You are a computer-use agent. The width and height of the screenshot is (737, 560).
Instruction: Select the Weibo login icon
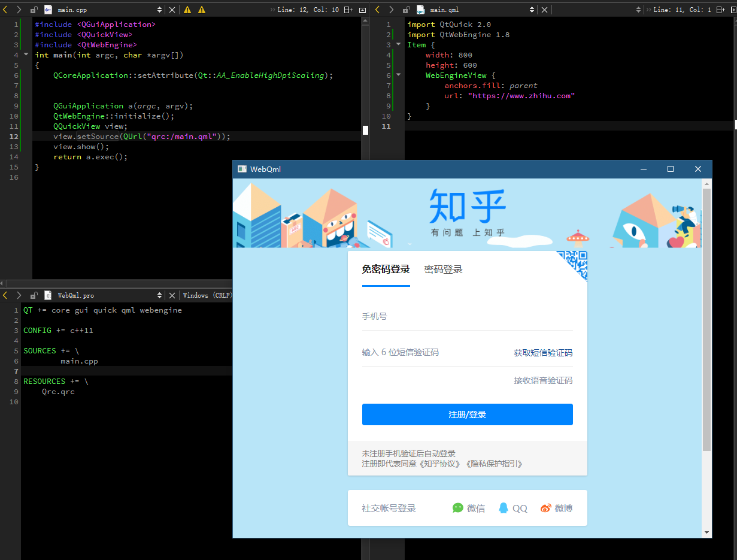pos(545,507)
